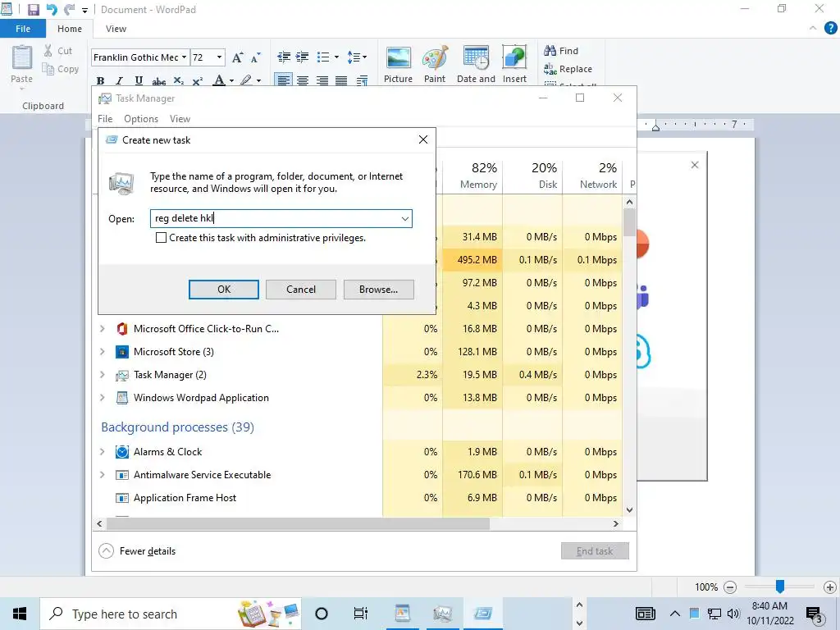Insert a Paint drawing
840x630 pixels.
tap(435, 64)
